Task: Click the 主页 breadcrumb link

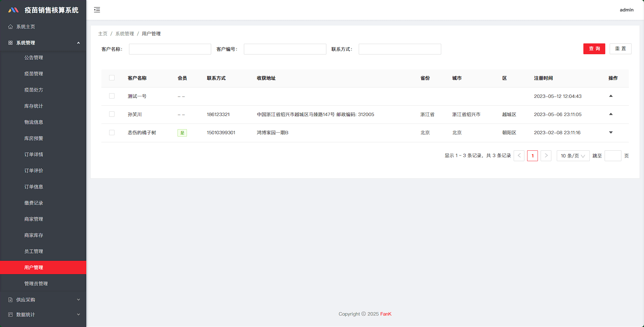Action: pyautogui.click(x=103, y=34)
